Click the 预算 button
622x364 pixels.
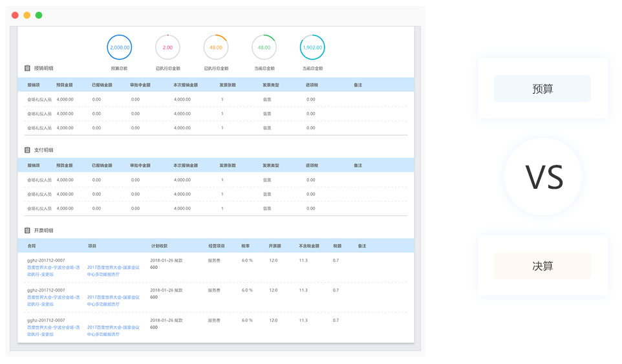pyautogui.click(x=542, y=89)
